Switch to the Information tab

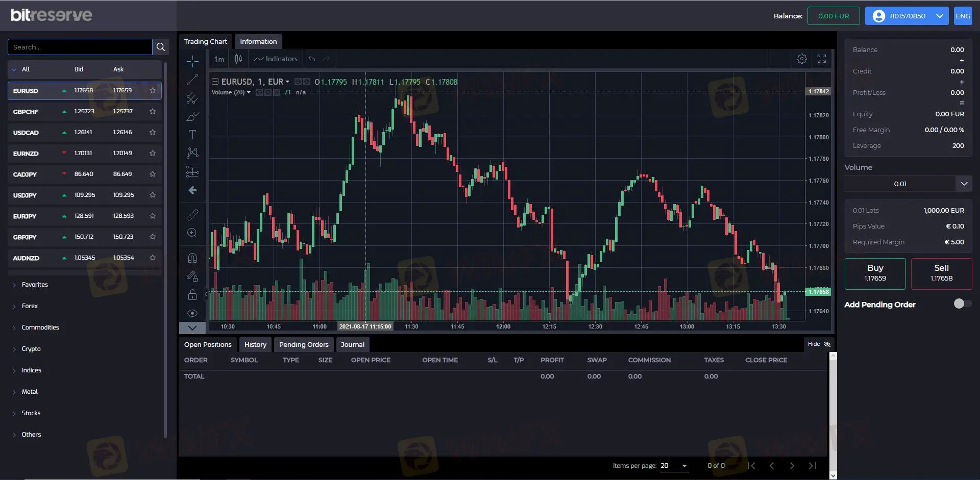click(258, 41)
